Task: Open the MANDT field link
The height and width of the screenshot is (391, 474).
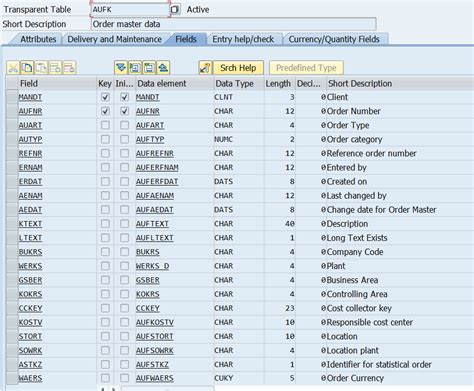Action: tap(30, 97)
